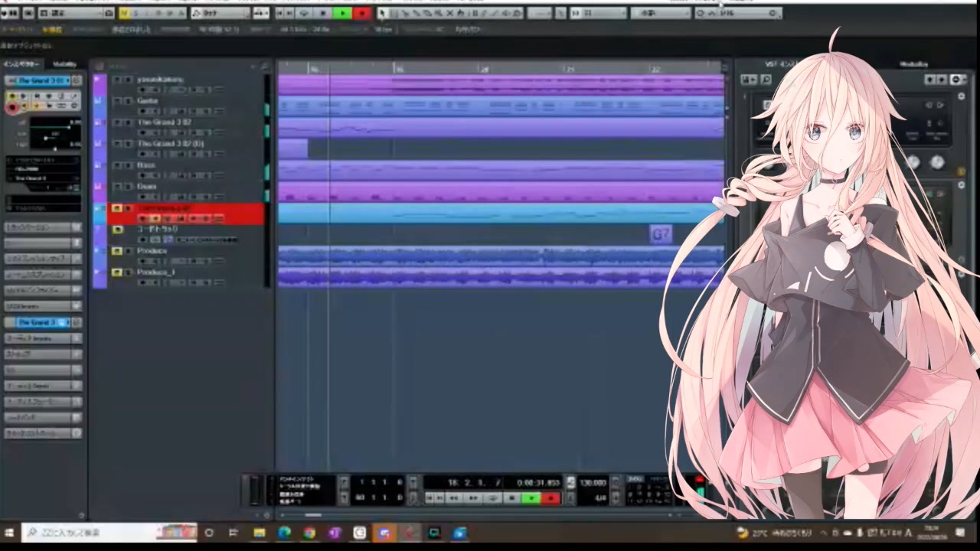The width and height of the screenshot is (980, 551).
Task: Click the red Record button in transport panel
Action: click(550, 498)
